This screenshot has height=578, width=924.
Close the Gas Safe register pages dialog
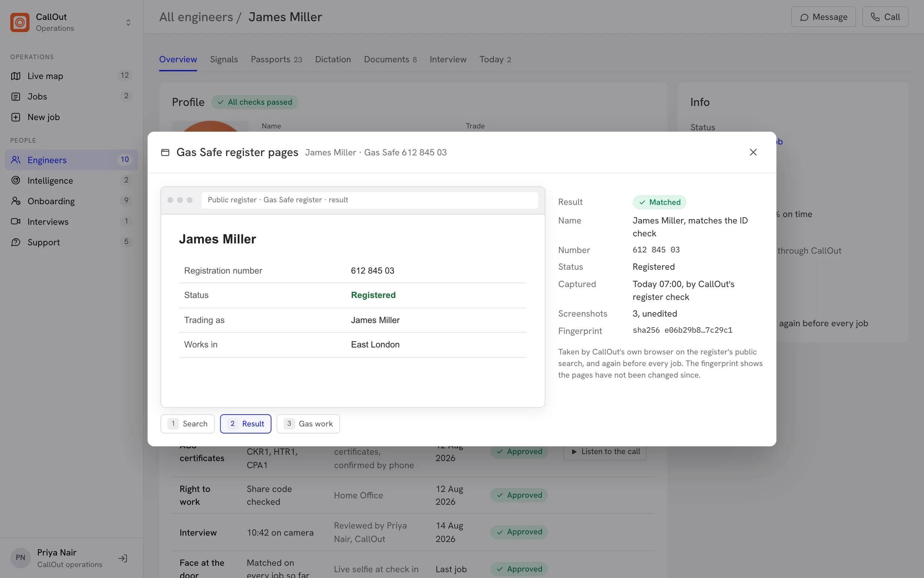753,152
